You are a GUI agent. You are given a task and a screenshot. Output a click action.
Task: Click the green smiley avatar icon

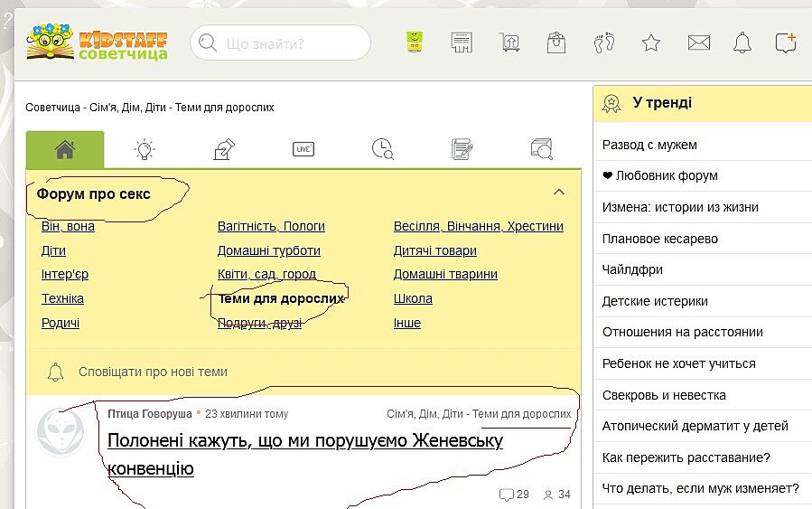pyautogui.click(x=415, y=42)
